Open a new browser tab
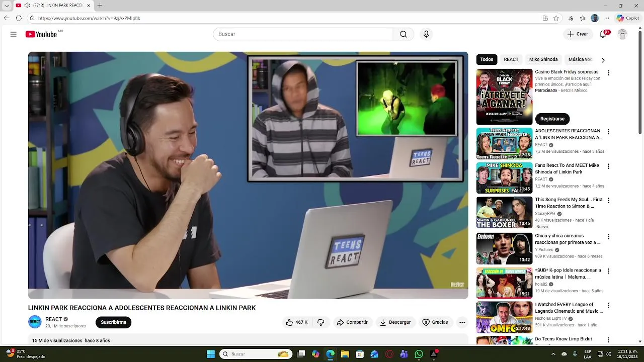Screen dimensions: 644x362 (100, 6)
